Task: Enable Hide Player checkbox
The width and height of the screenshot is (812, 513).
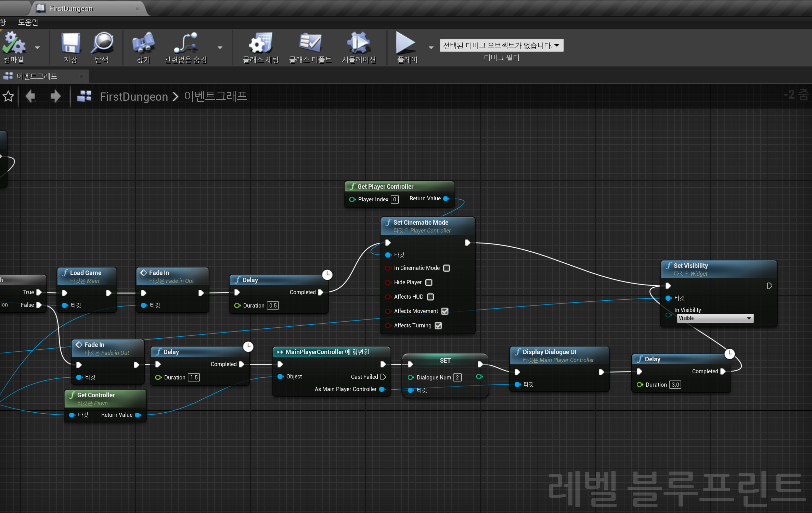Action: pyautogui.click(x=429, y=282)
